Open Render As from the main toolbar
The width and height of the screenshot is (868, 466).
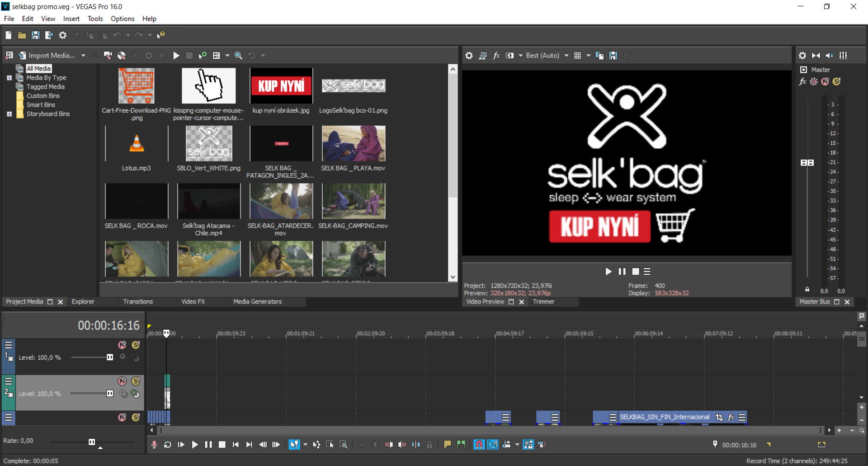point(49,35)
